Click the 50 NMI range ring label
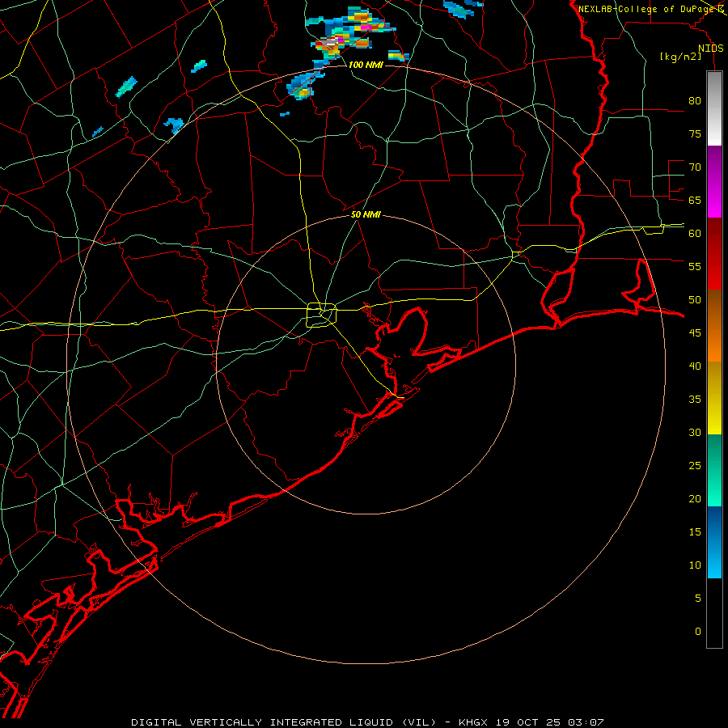The width and height of the screenshot is (728, 728). pos(366,214)
